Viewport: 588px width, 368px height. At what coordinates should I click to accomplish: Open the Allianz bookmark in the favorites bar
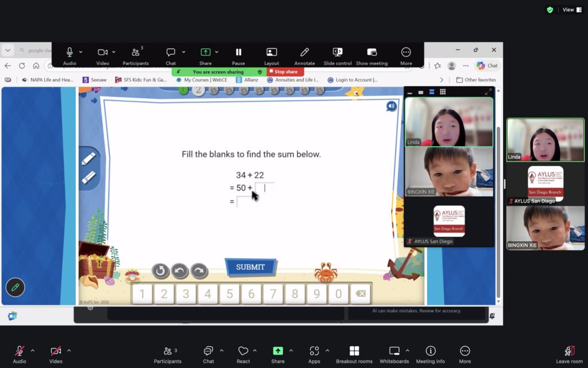coord(247,80)
